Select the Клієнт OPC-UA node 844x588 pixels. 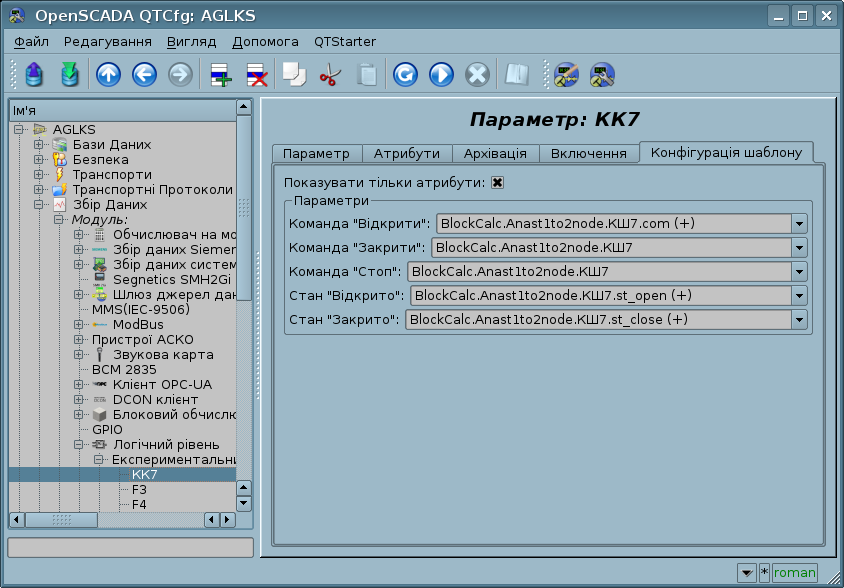(162, 384)
